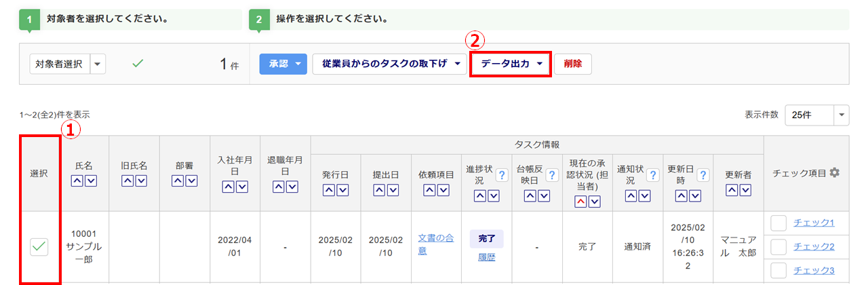Sort 発行日 column descending arrow
Screen dimensions: 868x285
343,191
